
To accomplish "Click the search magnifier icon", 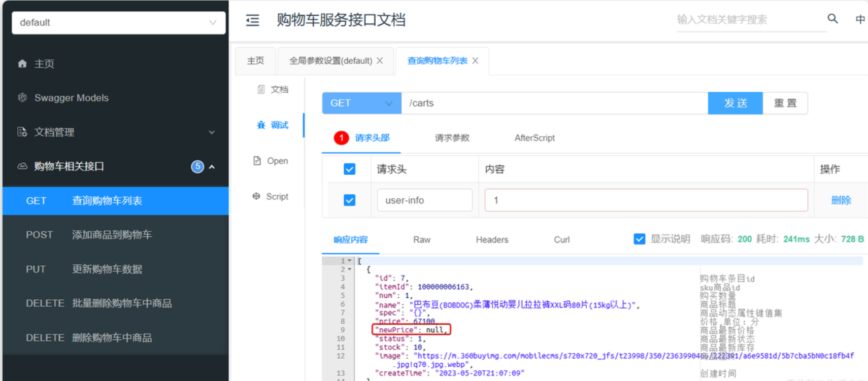I will 832,19.
